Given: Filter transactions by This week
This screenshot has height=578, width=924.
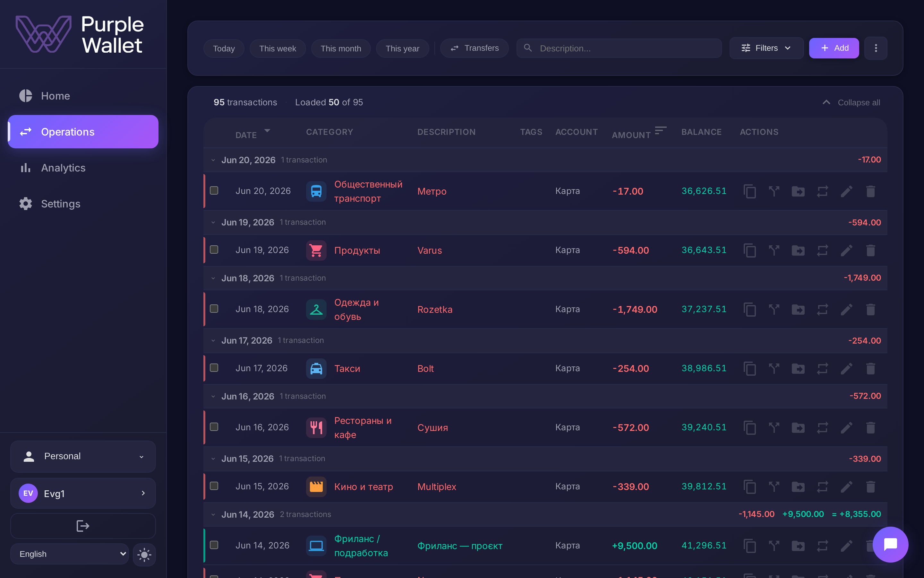Looking at the screenshot, I should pos(278,48).
